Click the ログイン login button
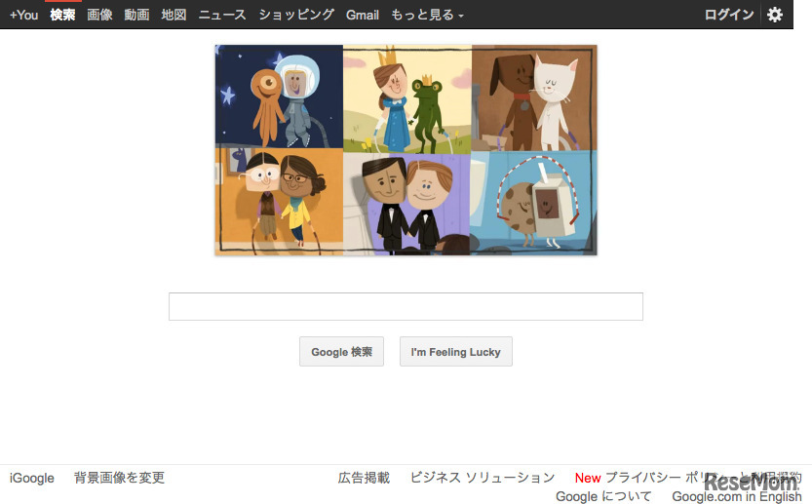Screen dimensions: 812x504 (x=729, y=15)
